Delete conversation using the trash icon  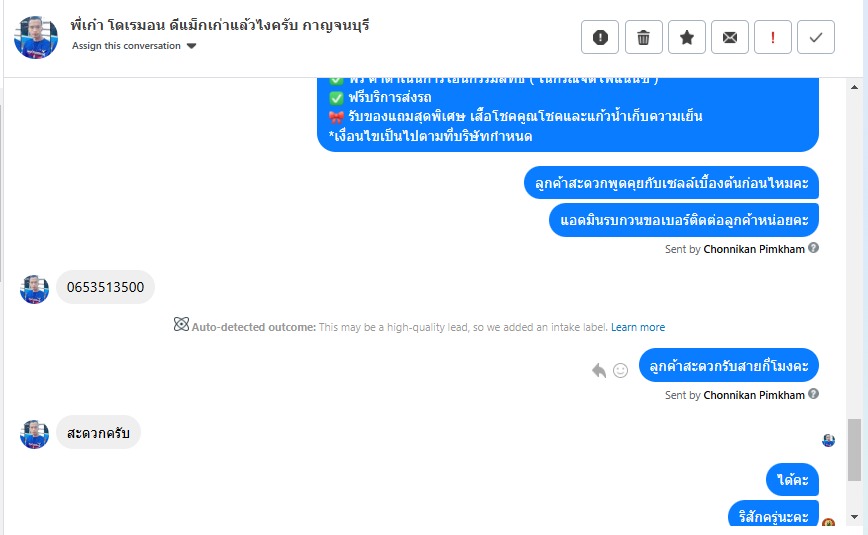[x=643, y=37]
